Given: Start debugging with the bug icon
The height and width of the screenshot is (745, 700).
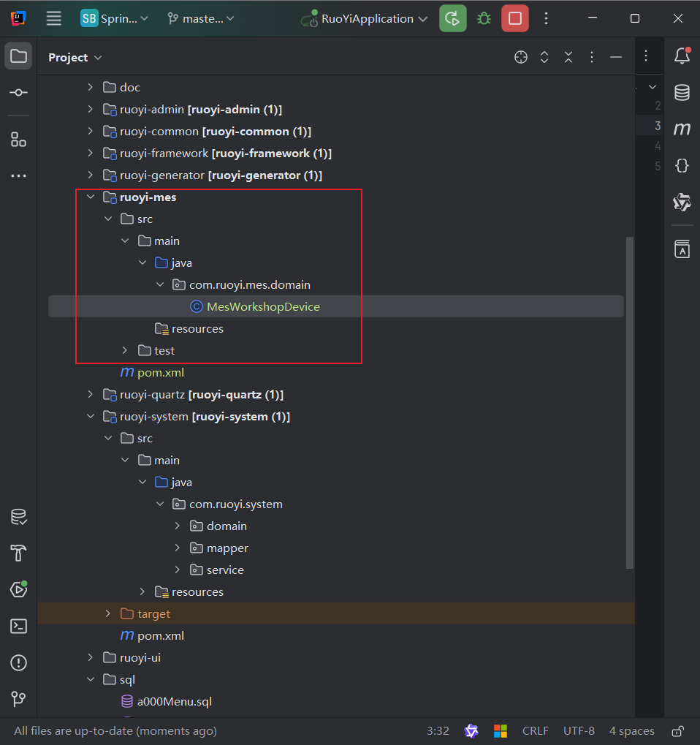Looking at the screenshot, I should [x=484, y=18].
